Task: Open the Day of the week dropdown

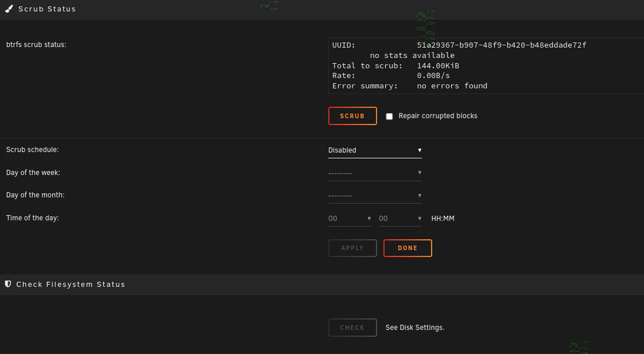Action: 375,173
